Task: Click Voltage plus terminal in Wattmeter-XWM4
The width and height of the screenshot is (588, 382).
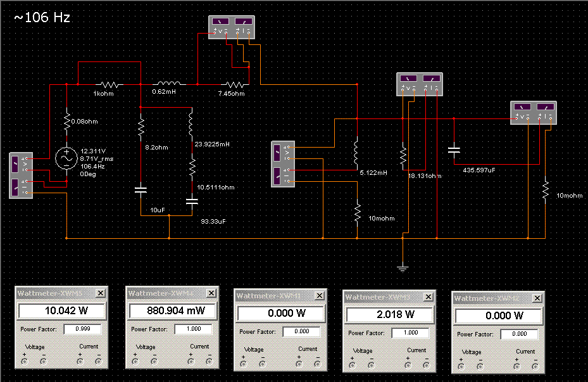Action: 135,361
